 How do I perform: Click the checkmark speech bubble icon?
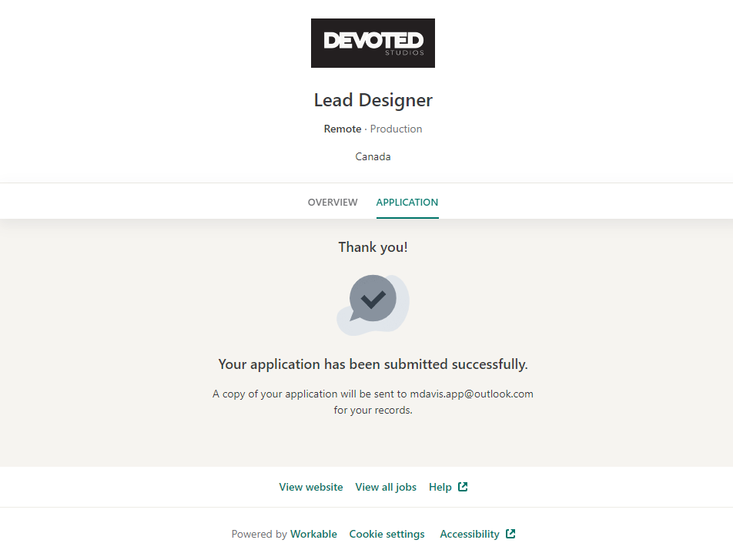coord(373,300)
